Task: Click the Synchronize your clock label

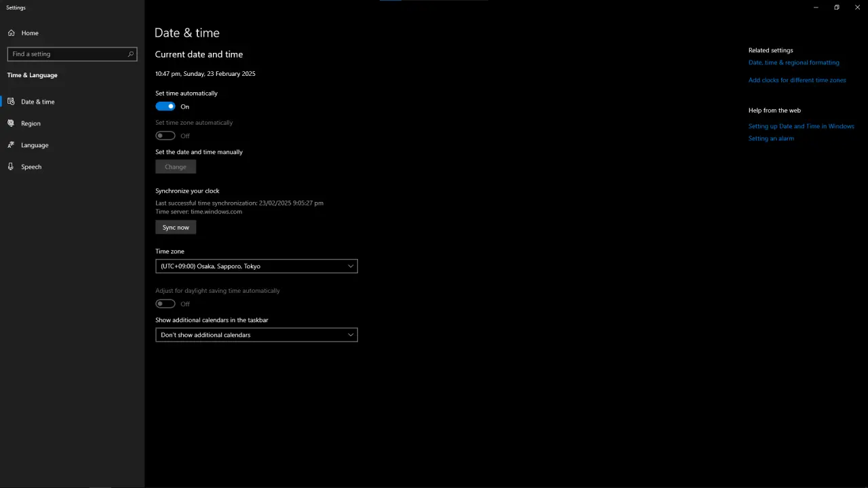Action: (187, 191)
